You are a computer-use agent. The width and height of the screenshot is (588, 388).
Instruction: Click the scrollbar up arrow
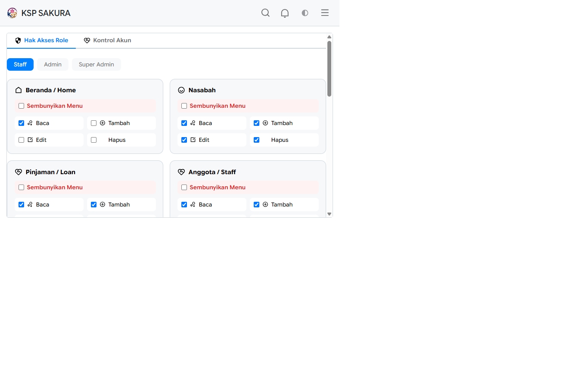[x=329, y=37]
